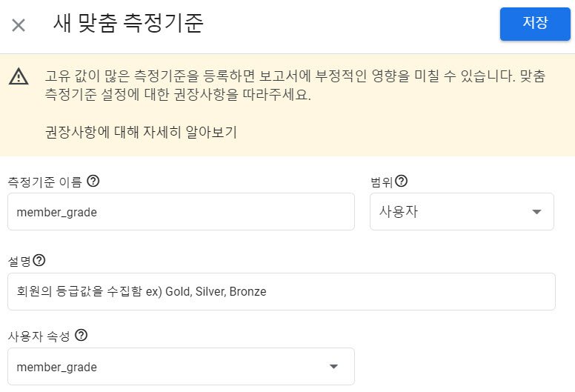Click help icon next to 설명
Image resolution: width=575 pixels, height=392 pixels.
click(x=39, y=260)
